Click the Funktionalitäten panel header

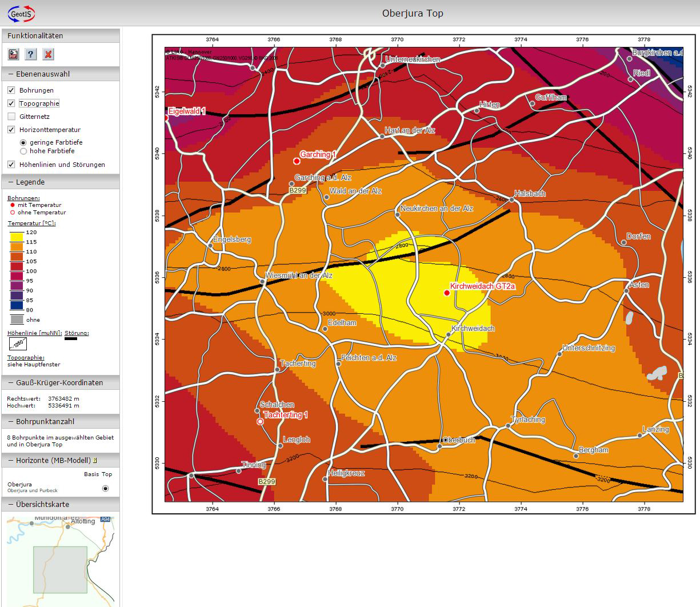[x=61, y=35]
